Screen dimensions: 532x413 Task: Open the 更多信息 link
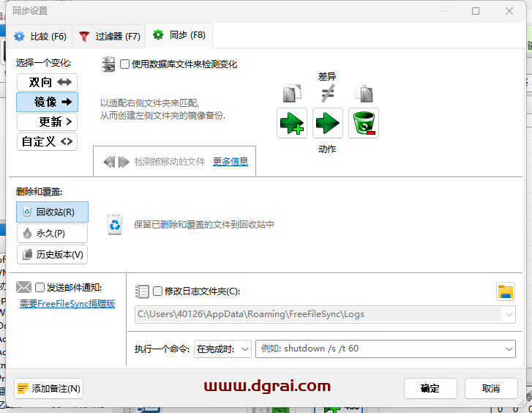click(231, 162)
